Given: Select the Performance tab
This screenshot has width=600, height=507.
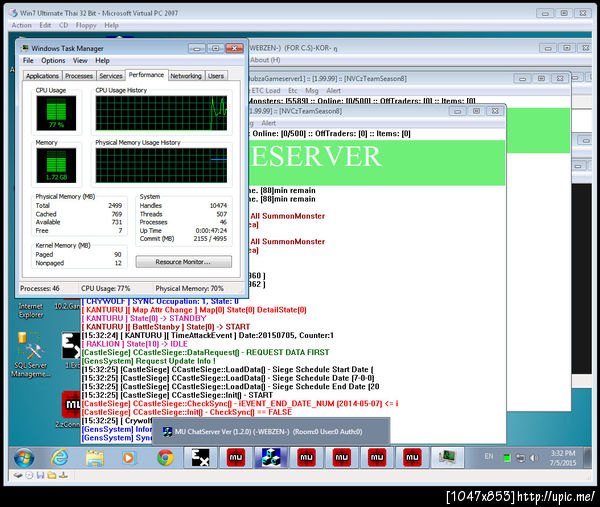Looking at the screenshot, I should coord(146,75).
